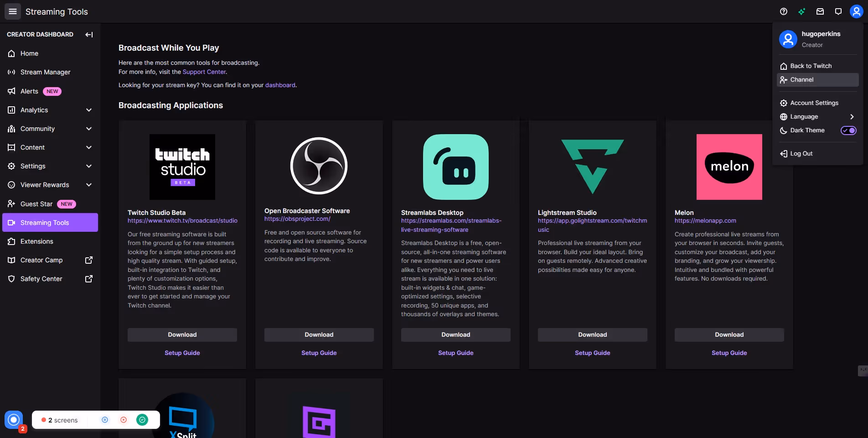Open the app.golightstream.com link
The image size is (868, 438).
(x=592, y=225)
